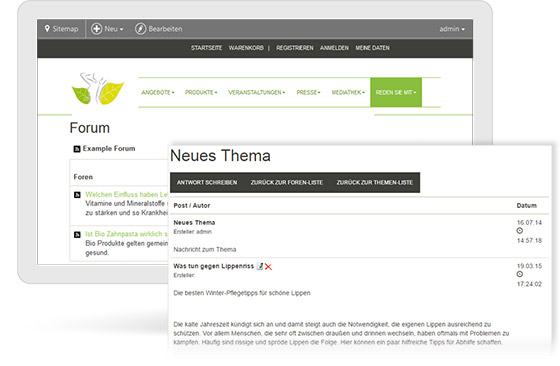Click the Was tun gegen Lippenriss title
The height and width of the screenshot is (366, 560).
click(x=214, y=266)
